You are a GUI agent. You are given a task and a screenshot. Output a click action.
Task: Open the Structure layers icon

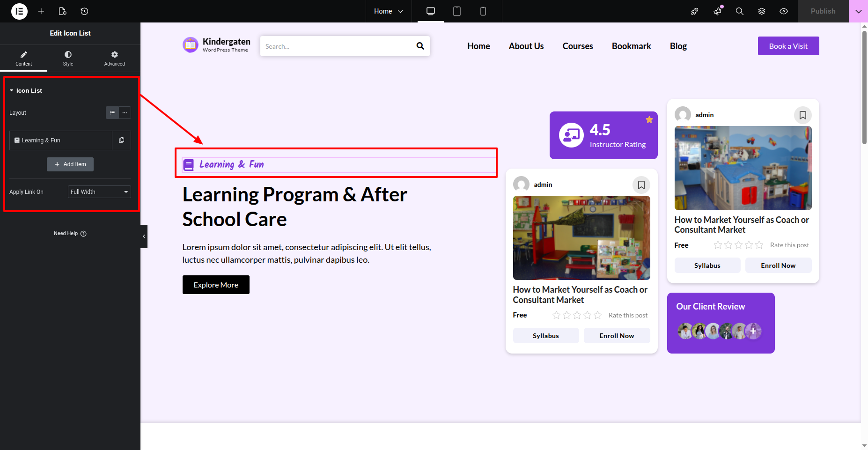(762, 11)
